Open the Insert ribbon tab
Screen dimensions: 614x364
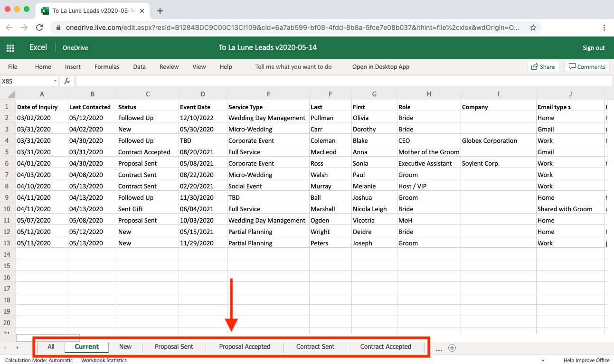click(73, 67)
